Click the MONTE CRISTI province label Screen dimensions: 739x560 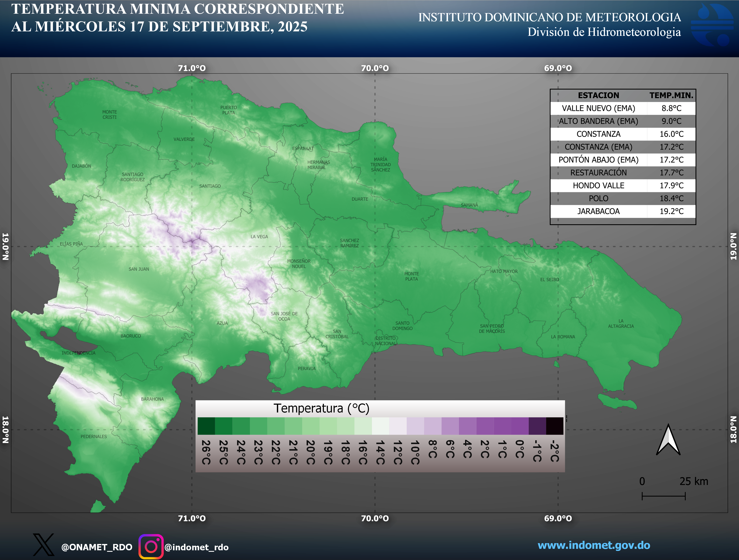point(110,115)
